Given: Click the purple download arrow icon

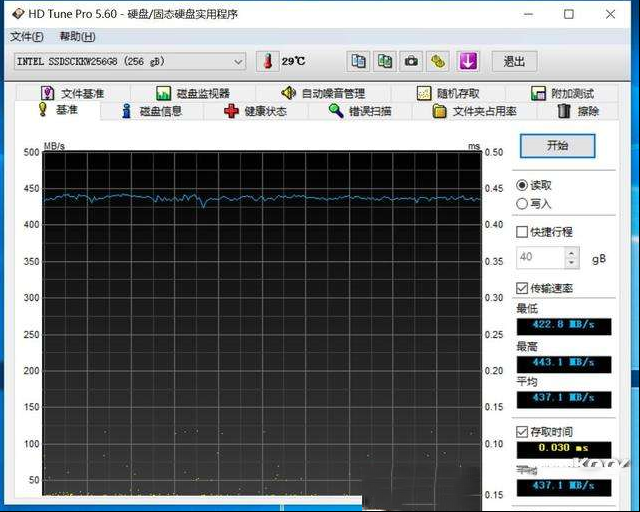Looking at the screenshot, I should pyautogui.click(x=468, y=62).
